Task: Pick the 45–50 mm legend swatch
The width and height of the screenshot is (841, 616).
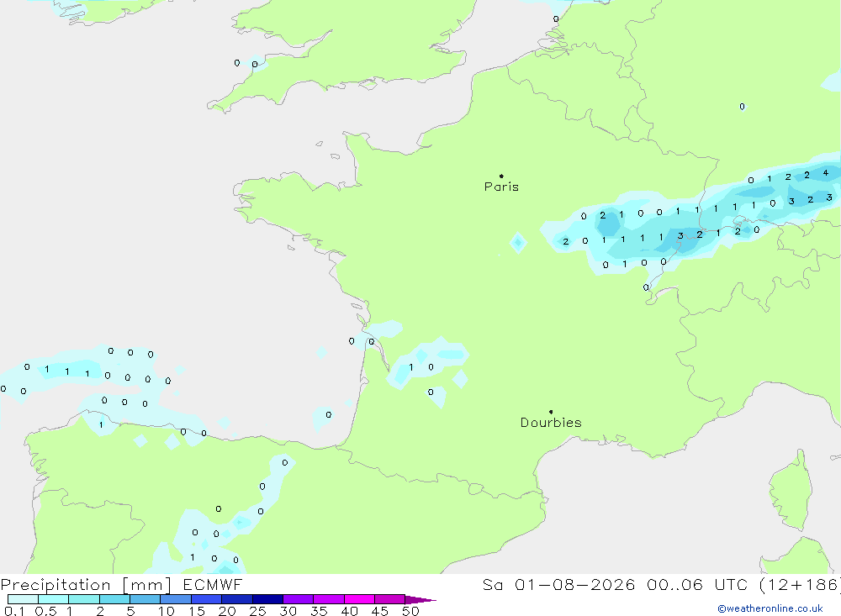Action: point(390,599)
